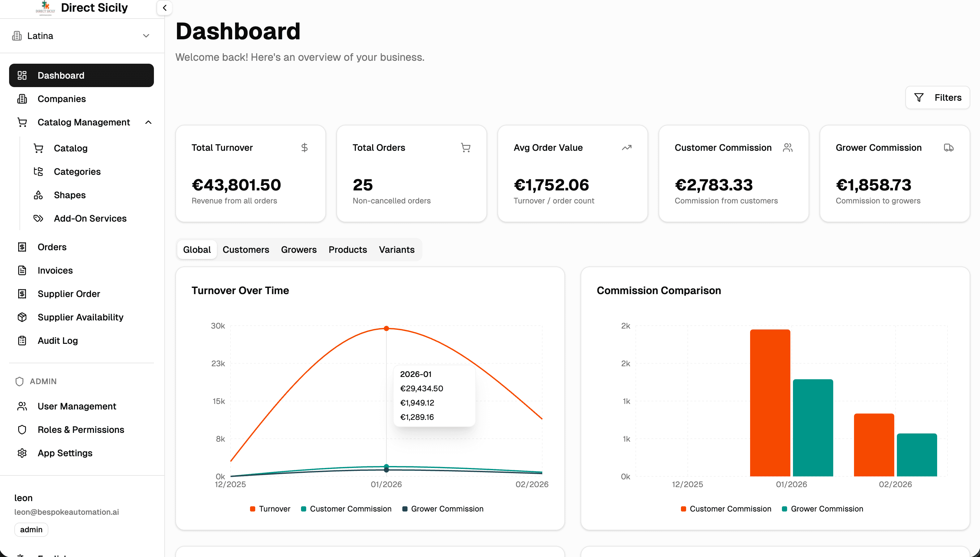Click the Catalog cart icon
This screenshot has height=557, width=980.
point(38,148)
